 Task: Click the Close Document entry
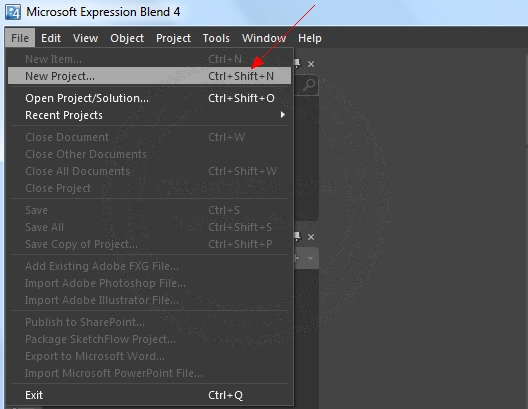point(149,137)
